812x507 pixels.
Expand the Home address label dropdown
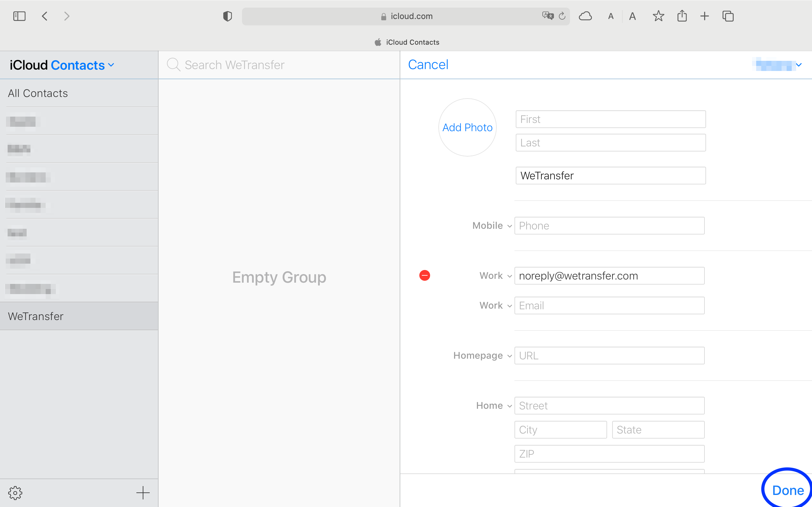[x=494, y=406]
